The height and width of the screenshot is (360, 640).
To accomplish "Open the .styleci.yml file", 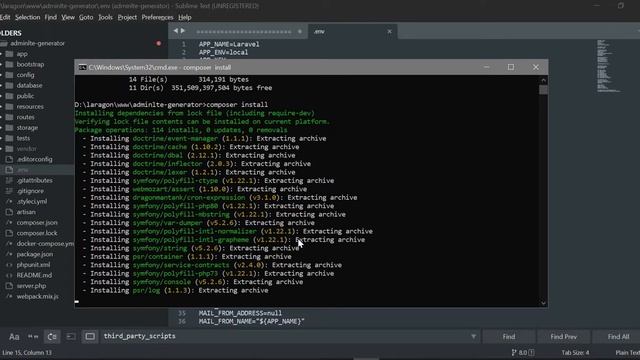I will coord(32,202).
